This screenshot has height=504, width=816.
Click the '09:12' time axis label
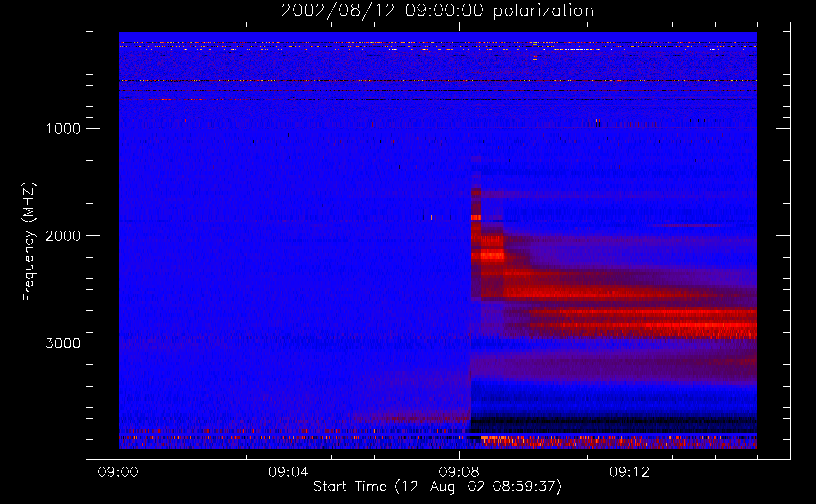(x=629, y=472)
